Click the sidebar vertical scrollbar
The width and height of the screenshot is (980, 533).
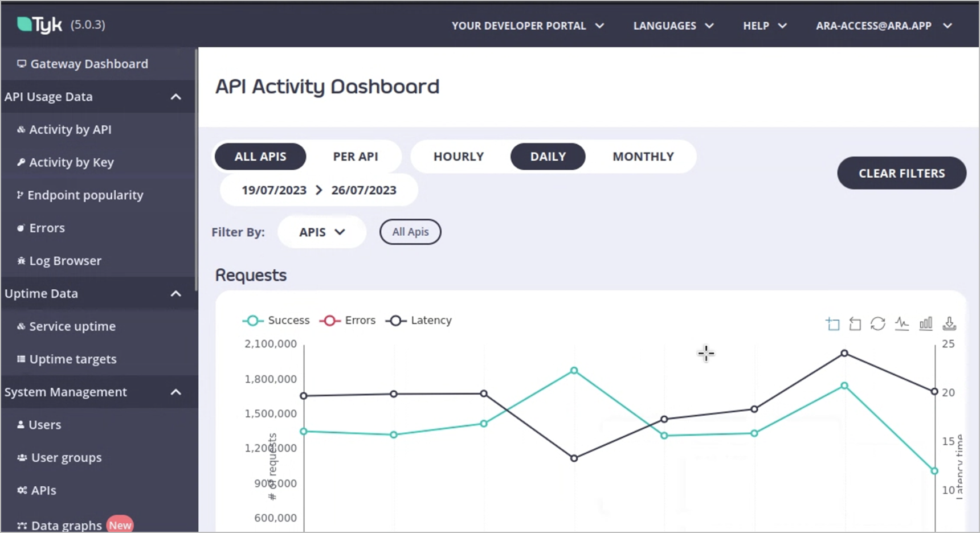click(x=197, y=171)
